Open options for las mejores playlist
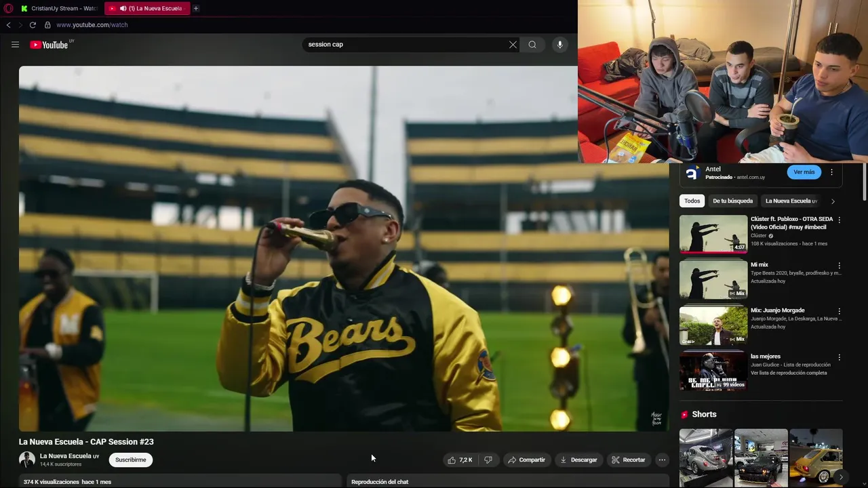868x488 pixels. [x=839, y=357]
